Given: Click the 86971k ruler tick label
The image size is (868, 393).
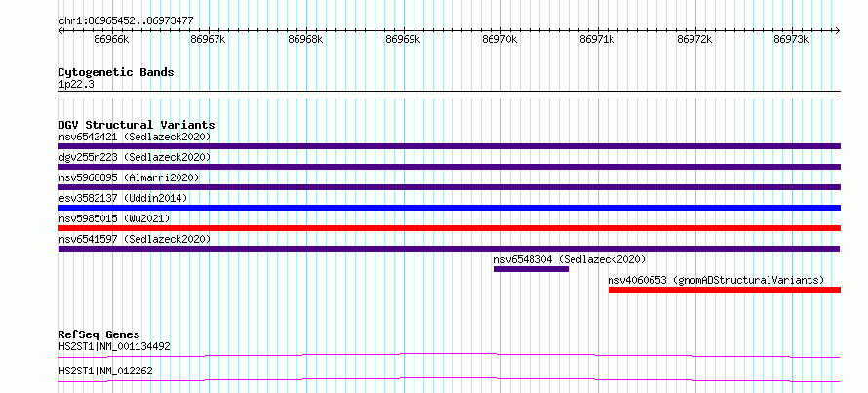Looking at the screenshot, I should [x=597, y=40].
